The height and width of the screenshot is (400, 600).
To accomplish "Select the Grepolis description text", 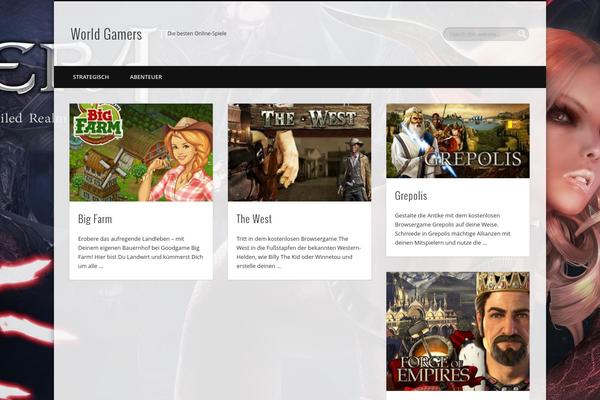I will tap(453, 229).
